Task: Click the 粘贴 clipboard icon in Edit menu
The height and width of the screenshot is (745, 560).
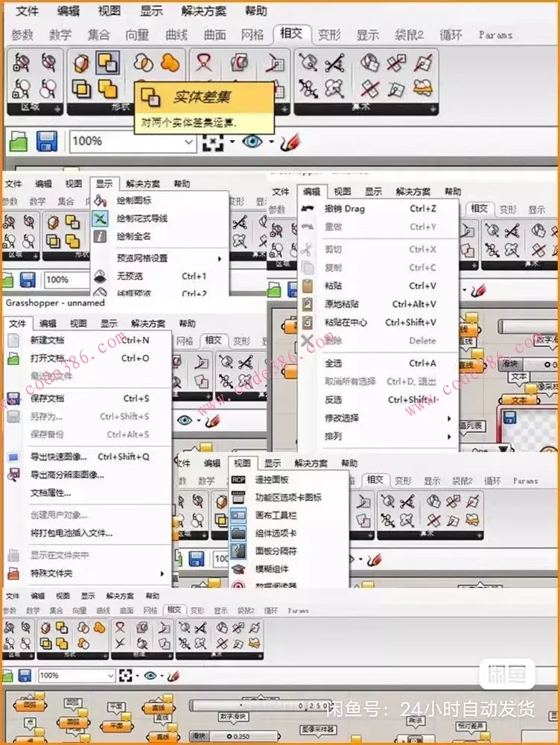Action: tap(308, 285)
